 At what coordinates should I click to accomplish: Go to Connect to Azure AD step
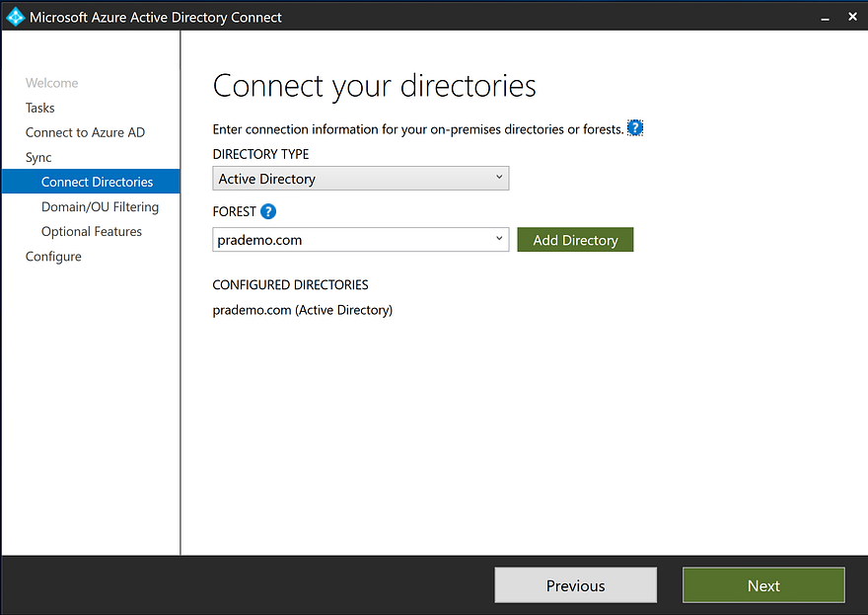85,132
